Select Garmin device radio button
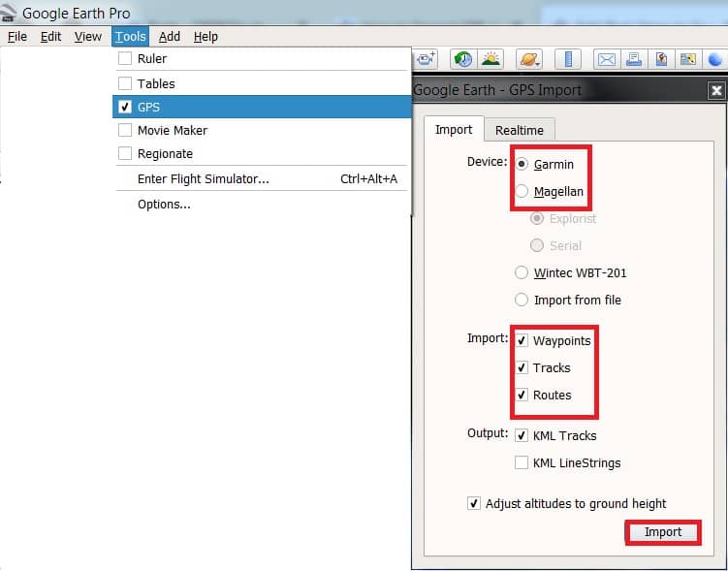Viewport: 728px width, 571px height. (x=522, y=164)
